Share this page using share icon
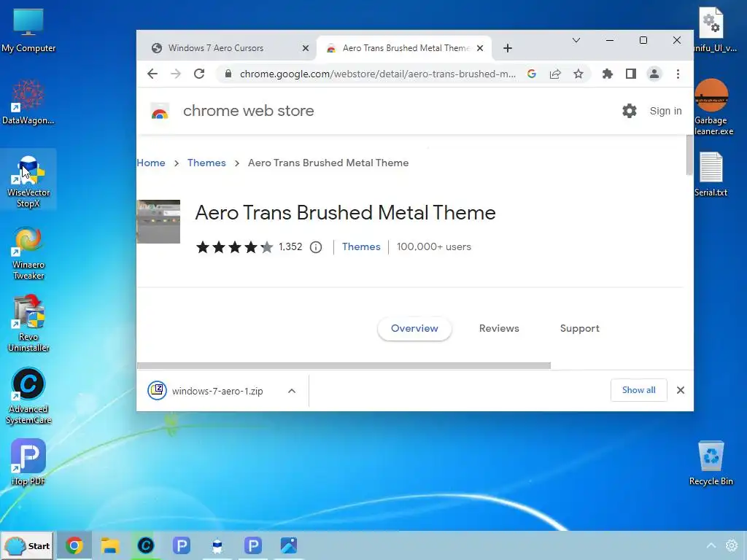The height and width of the screenshot is (560, 747). click(555, 74)
